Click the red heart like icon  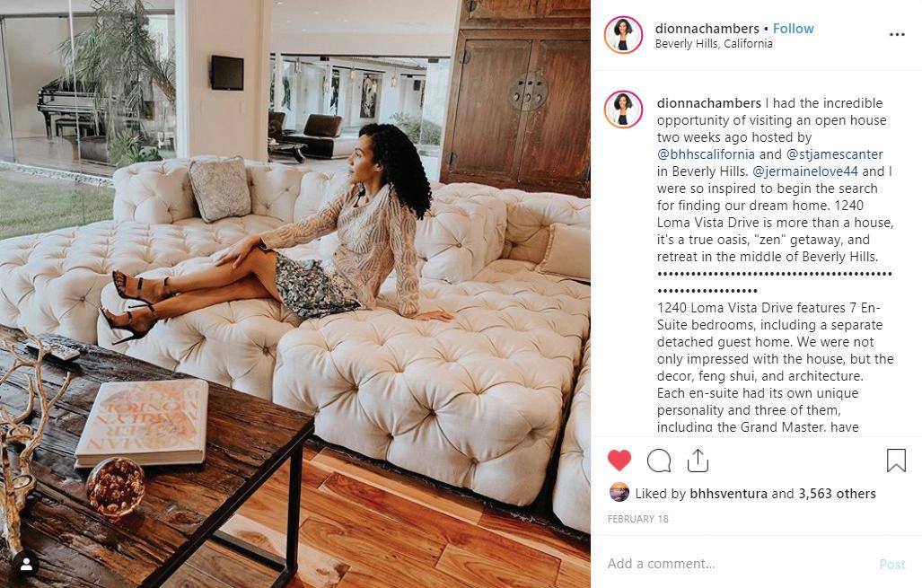coord(619,460)
